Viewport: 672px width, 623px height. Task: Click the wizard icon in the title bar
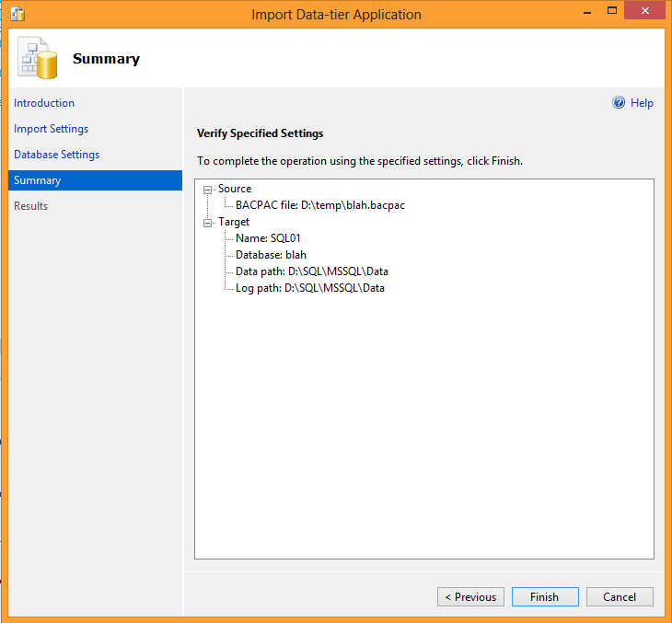17,14
